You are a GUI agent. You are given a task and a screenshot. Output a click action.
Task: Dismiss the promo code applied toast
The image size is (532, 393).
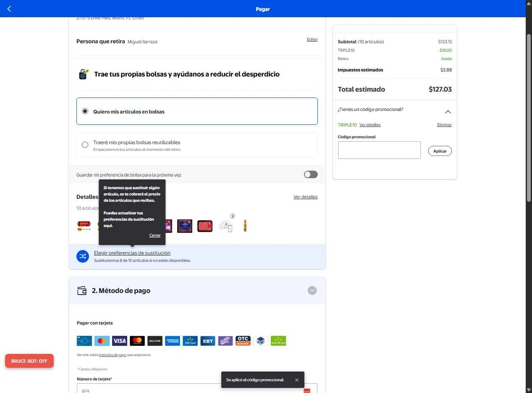(297, 380)
